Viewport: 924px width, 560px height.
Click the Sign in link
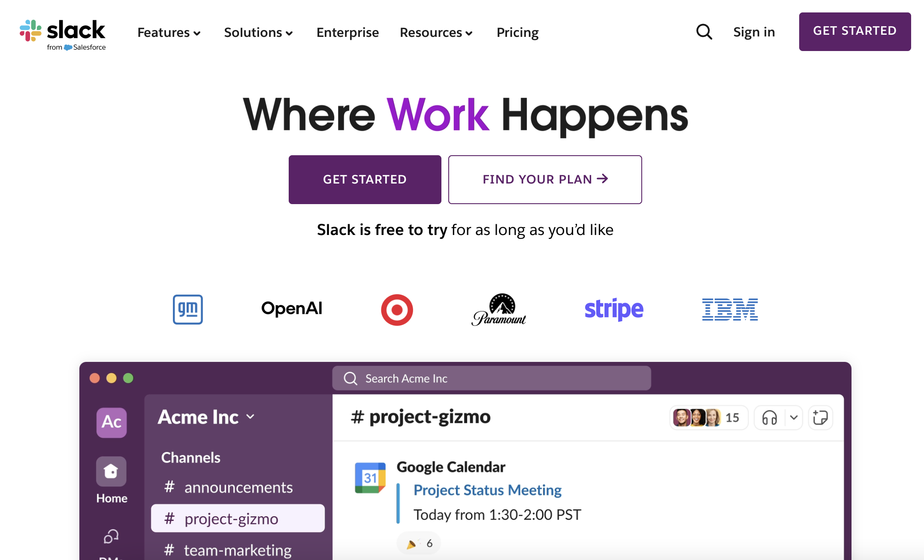(754, 32)
